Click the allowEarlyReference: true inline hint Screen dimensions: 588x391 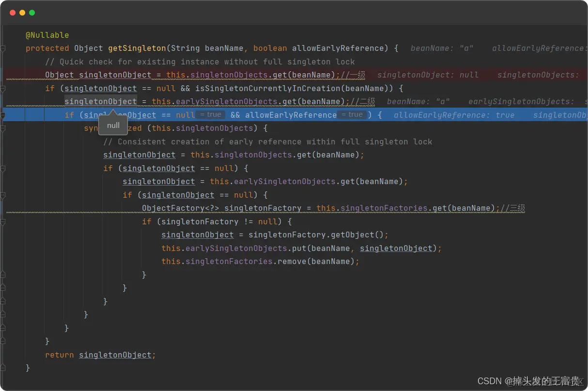point(454,115)
